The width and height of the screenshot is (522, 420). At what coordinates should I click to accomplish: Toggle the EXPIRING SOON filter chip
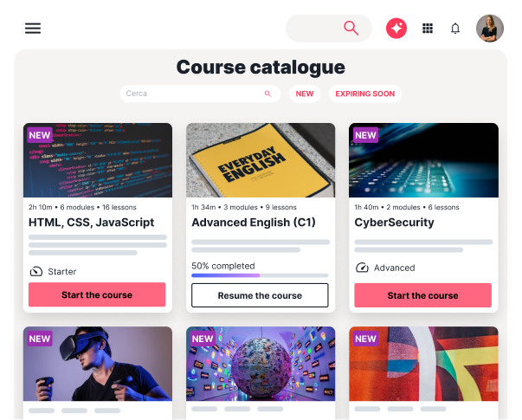click(x=365, y=94)
